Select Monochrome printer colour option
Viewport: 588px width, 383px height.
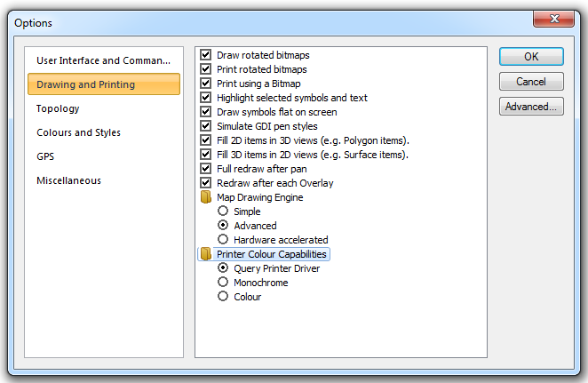[223, 283]
